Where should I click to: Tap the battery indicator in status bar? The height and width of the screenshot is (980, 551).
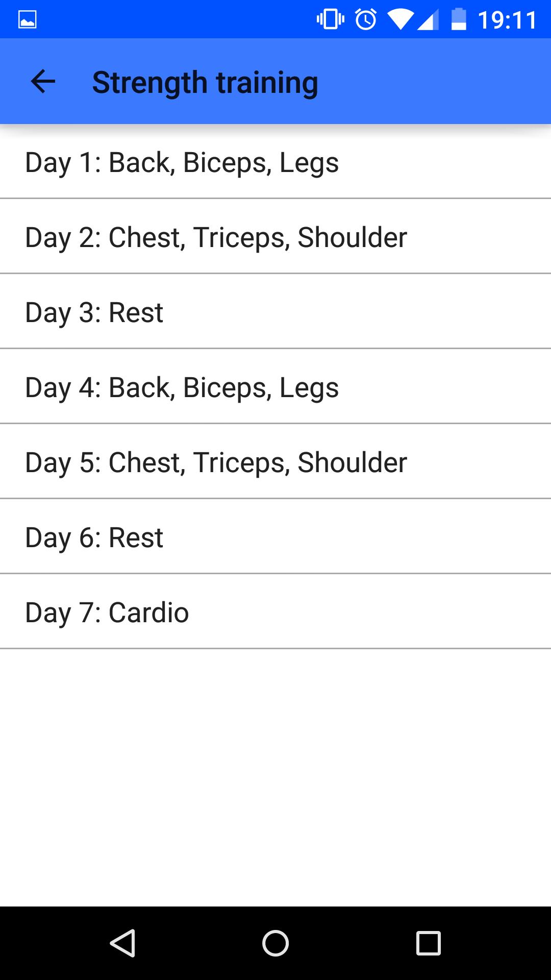[x=458, y=18]
